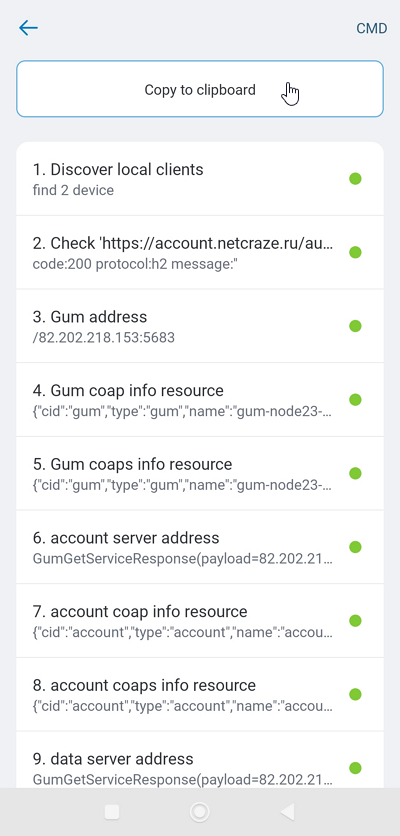This screenshot has width=400, height=836.
Task: Open the Gum coaps info resource row
Action: (200, 473)
